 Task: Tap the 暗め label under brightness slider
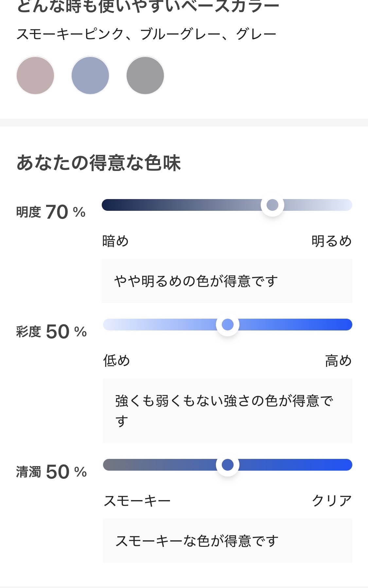coord(115,241)
